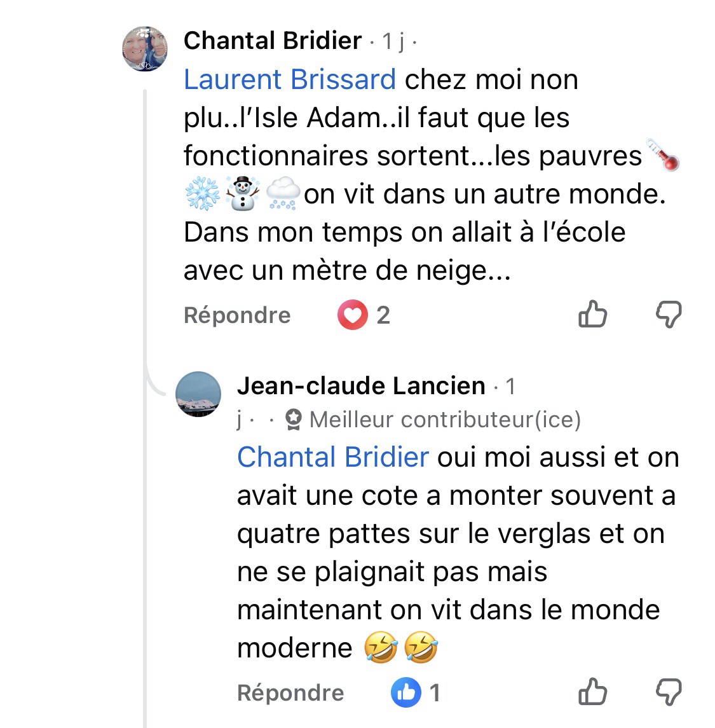Open Chantal Bridier's profile from comment author name

click(x=273, y=41)
